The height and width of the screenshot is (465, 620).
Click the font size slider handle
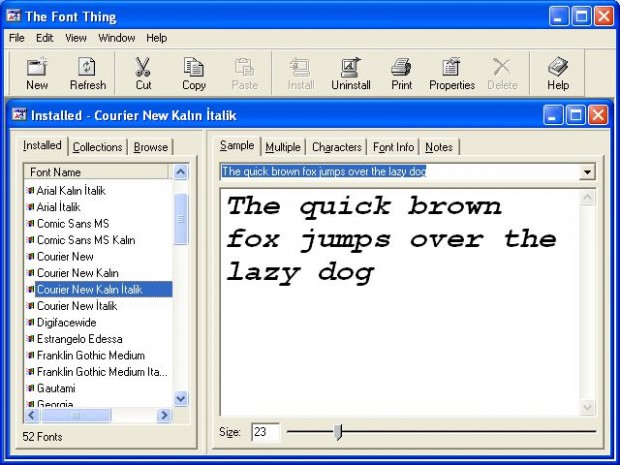338,432
